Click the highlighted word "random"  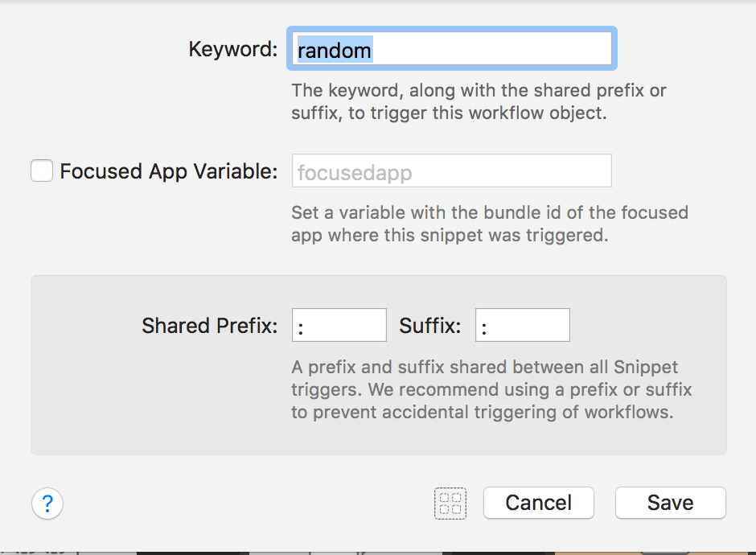coord(335,51)
